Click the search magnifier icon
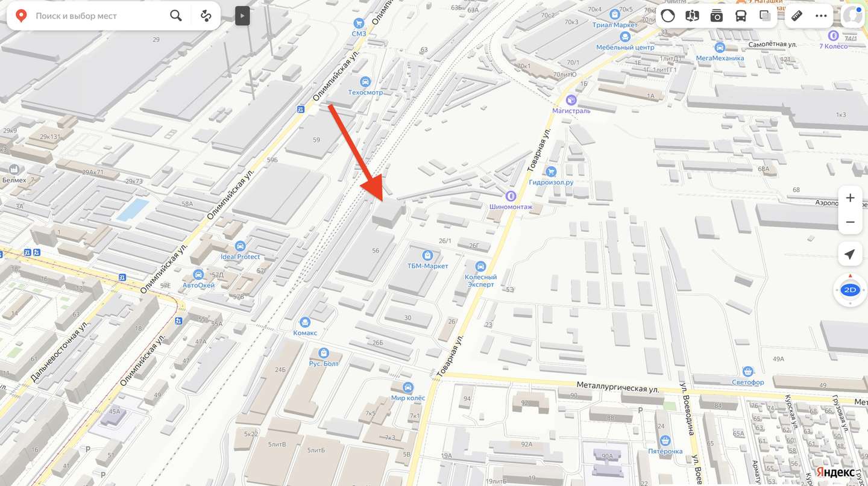Image resolution: width=868 pixels, height=486 pixels. (x=175, y=16)
